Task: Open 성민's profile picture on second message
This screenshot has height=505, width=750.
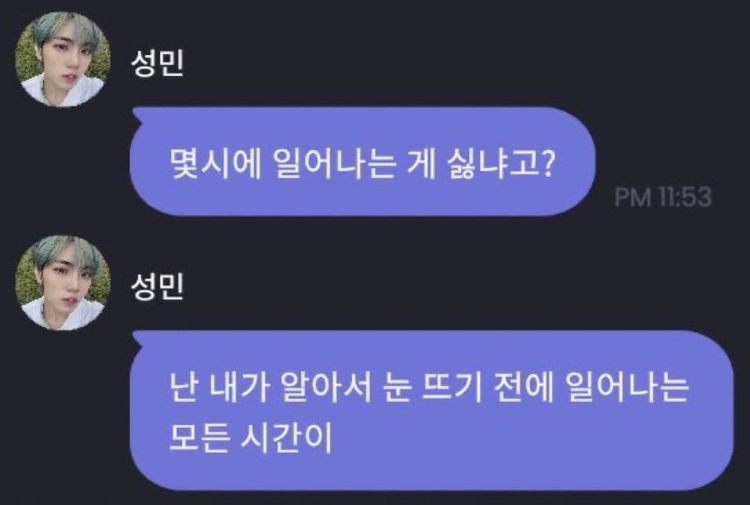Action: [63, 283]
